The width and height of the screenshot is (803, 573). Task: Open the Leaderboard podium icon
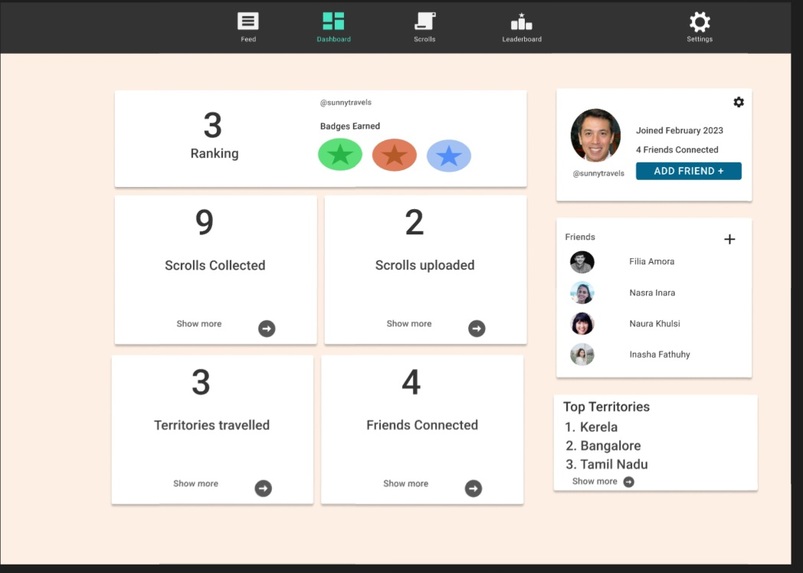point(521,22)
